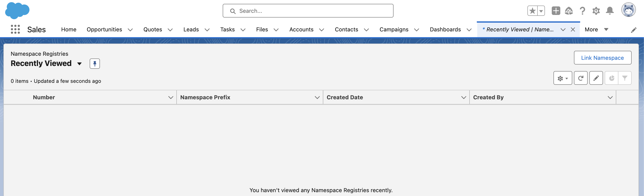Click the Salesforce cloud logo
The image size is (644, 196).
pyautogui.click(x=17, y=10)
